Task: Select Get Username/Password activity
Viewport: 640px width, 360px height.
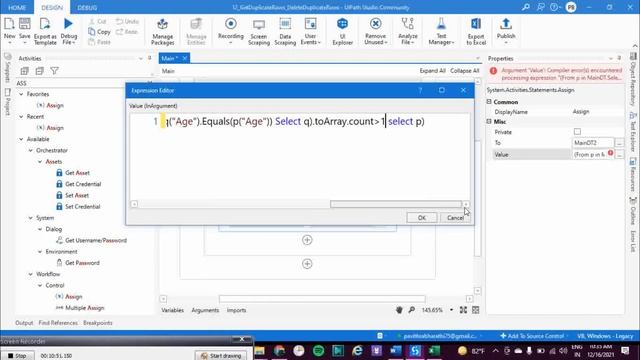Action: click(x=96, y=240)
